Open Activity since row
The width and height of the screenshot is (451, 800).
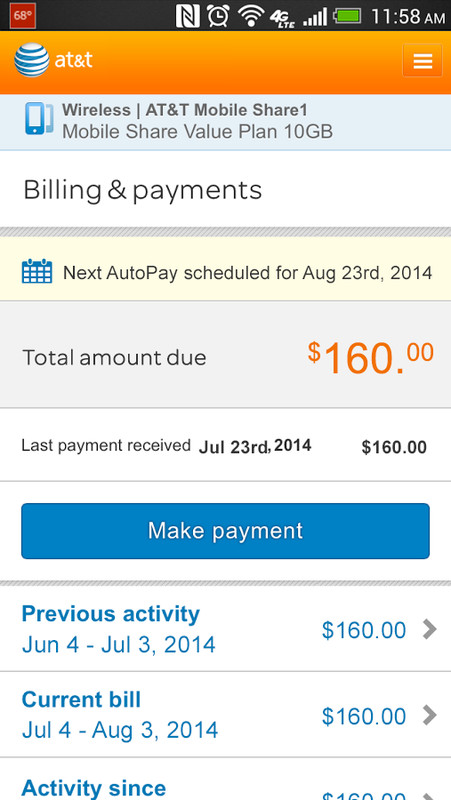click(226, 779)
